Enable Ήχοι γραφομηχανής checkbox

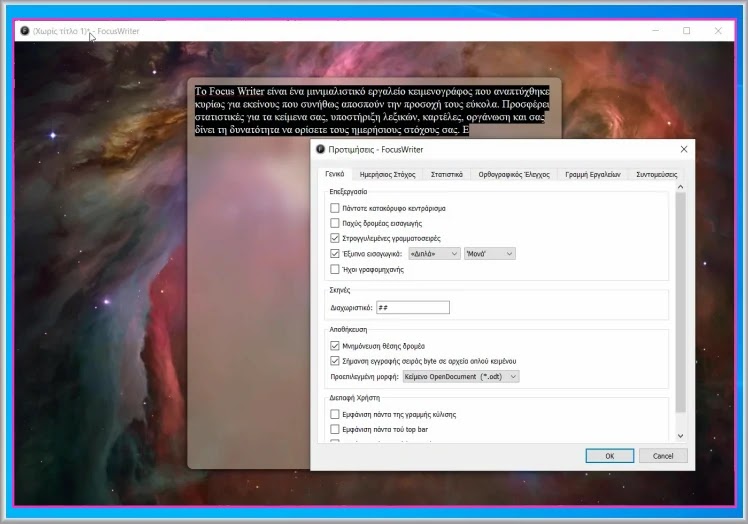click(335, 269)
